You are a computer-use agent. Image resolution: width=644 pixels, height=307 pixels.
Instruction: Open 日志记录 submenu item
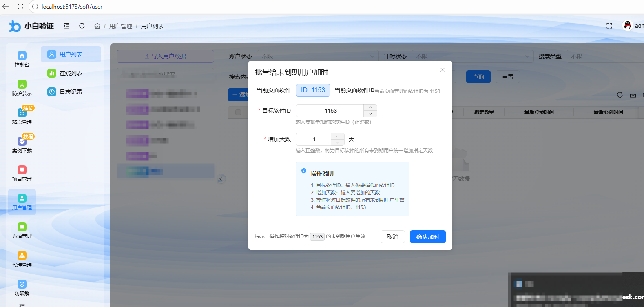[71, 92]
